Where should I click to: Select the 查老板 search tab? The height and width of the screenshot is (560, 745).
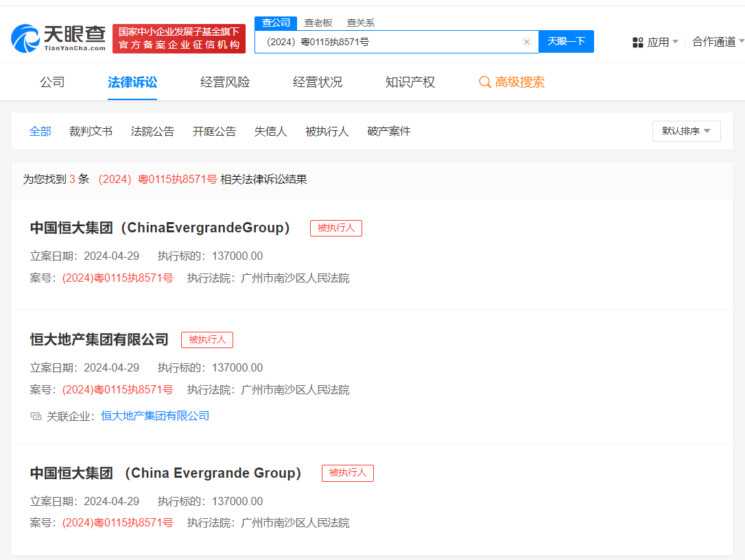click(318, 23)
